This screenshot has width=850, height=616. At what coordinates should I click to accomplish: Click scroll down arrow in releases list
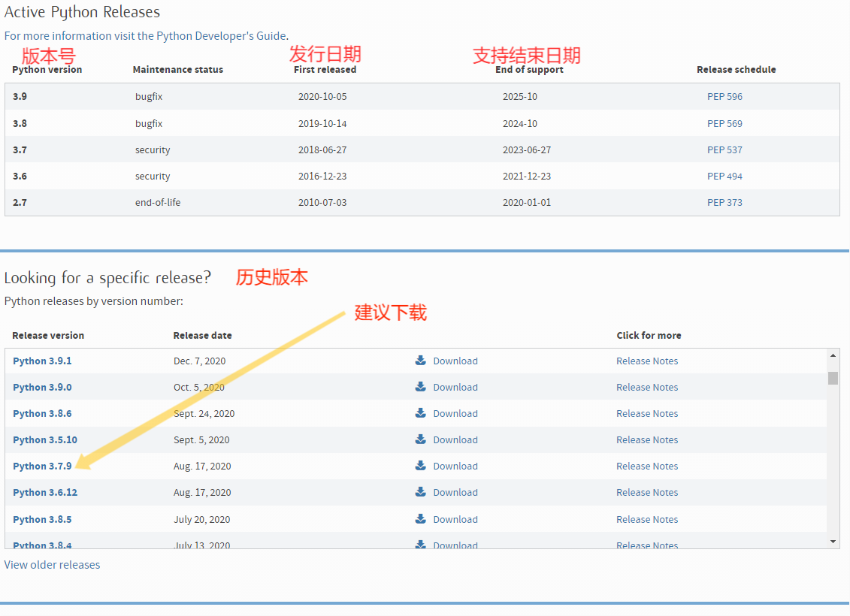[x=833, y=542]
